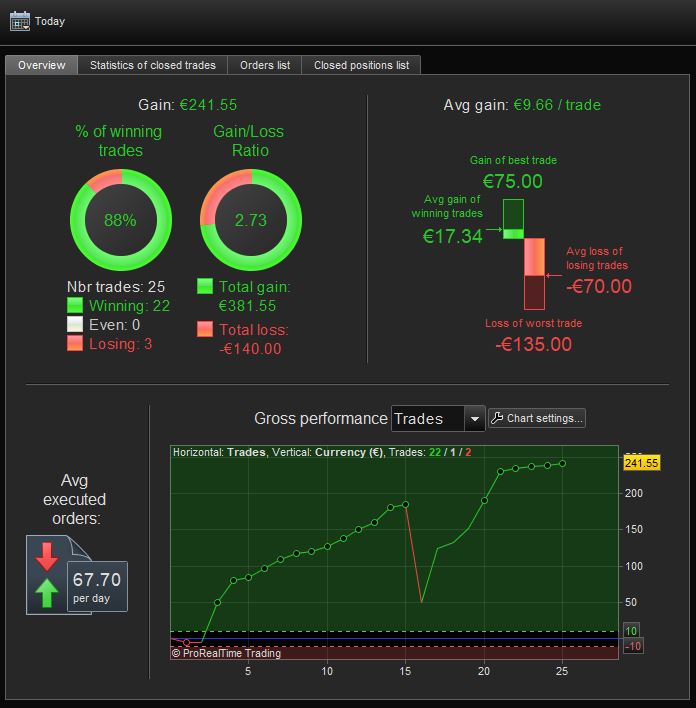
Task: Click the last data point at trade 25
Action: tap(562, 464)
